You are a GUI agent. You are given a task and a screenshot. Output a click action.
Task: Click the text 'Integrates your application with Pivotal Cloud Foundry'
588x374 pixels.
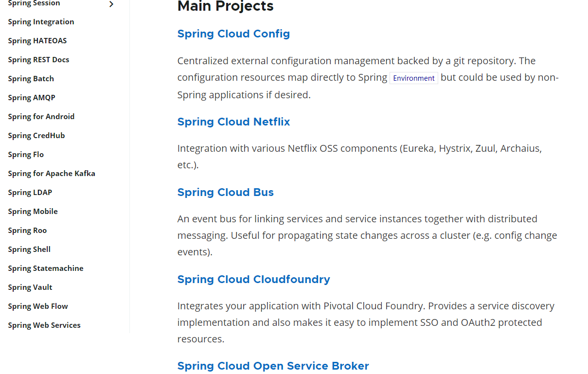302,306
